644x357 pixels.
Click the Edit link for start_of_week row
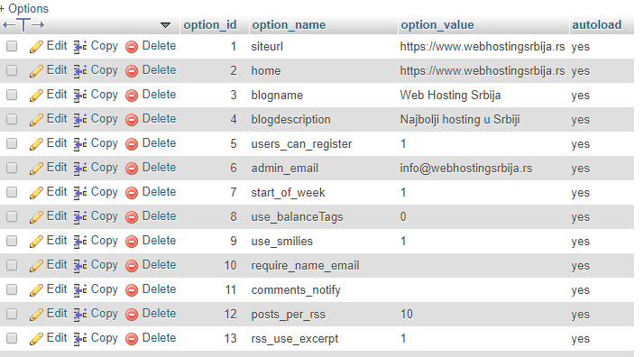coord(57,192)
